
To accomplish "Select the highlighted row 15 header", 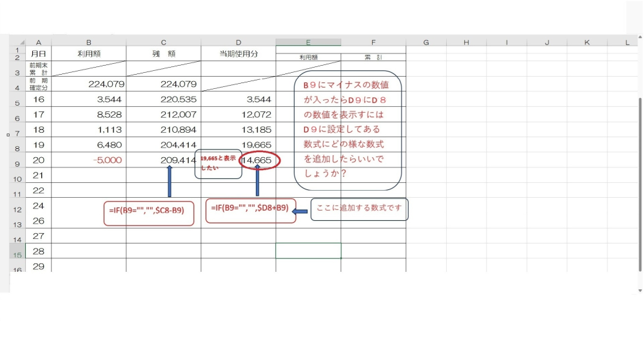I will tap(17, 254).
